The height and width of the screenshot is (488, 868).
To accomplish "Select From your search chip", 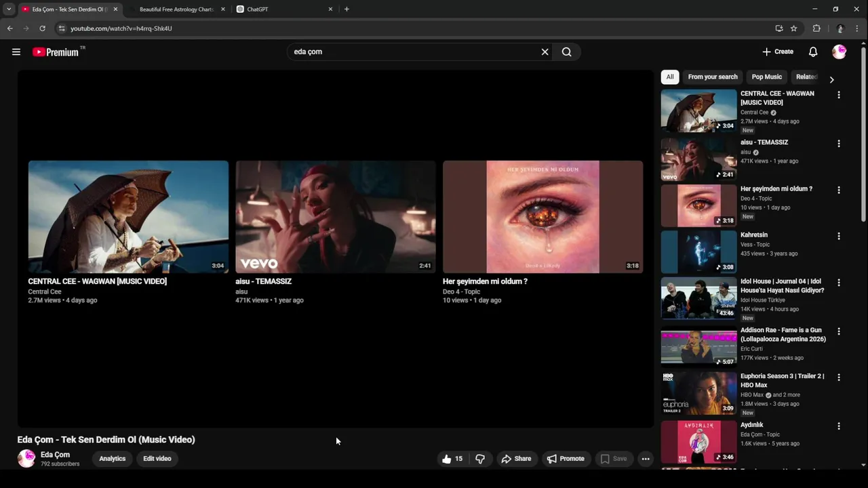I will [713, 77].
